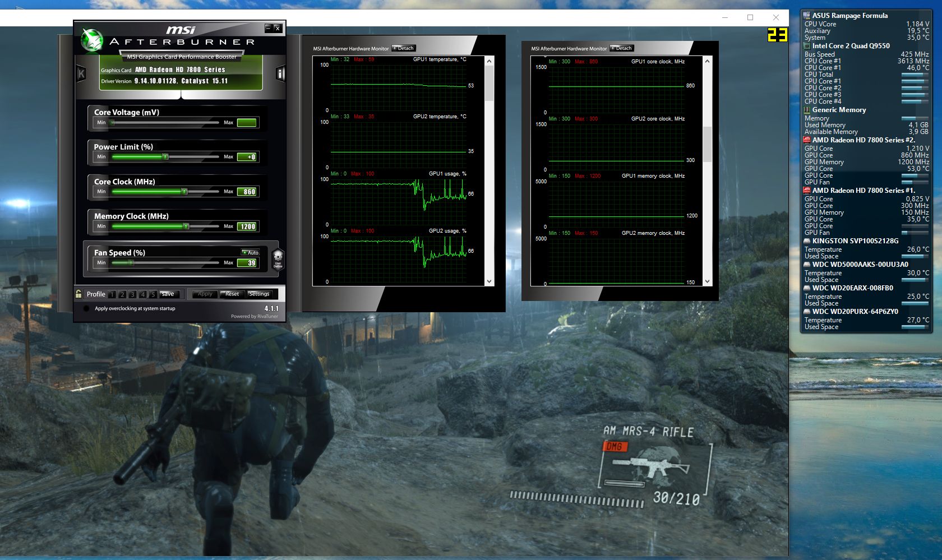Viewport: 942px width, 560px height.
Task: Open Afterburner Settings
Action: pyautogui.click(x=259, y=294)
